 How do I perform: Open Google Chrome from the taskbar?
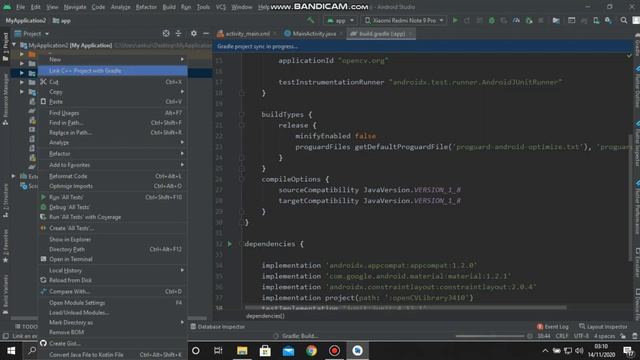[311, 351]
